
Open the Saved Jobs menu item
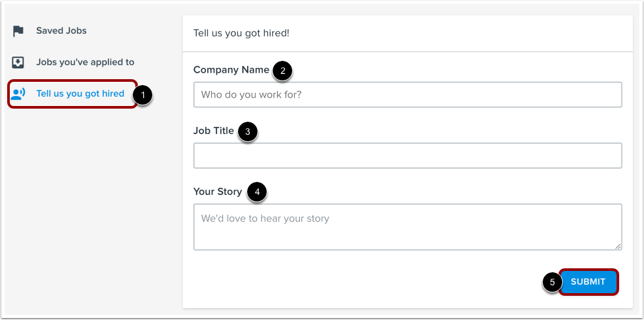click(x=61, y=31)
